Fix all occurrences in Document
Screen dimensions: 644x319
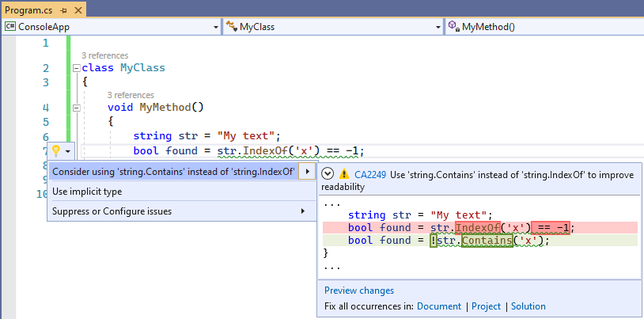coord(439,306)
